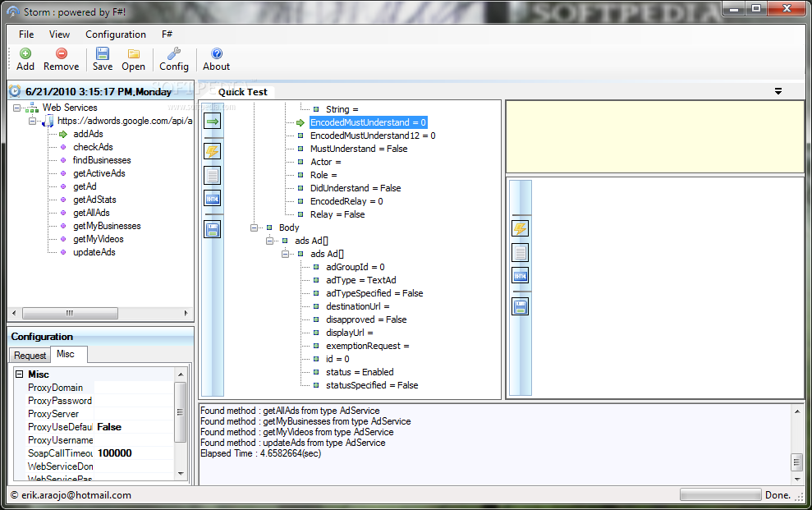812x510 pixels.
Task: Click the XML icon in the response sidebar
Action: pyautogui.click(x=520, y=276)
